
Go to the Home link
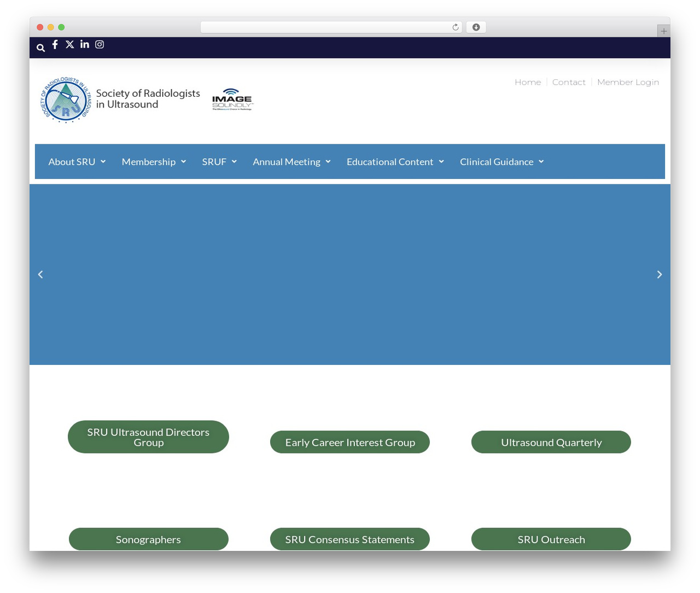click(x=528, y=82)
